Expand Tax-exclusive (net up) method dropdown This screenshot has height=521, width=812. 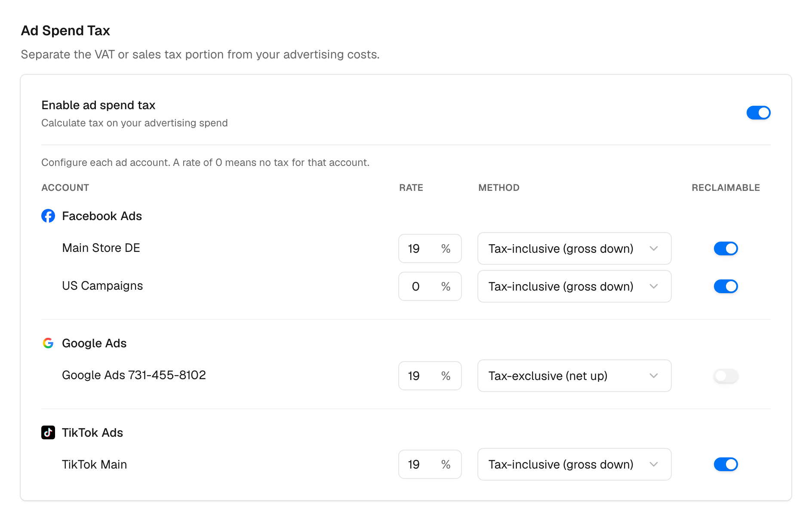(574, 376)
